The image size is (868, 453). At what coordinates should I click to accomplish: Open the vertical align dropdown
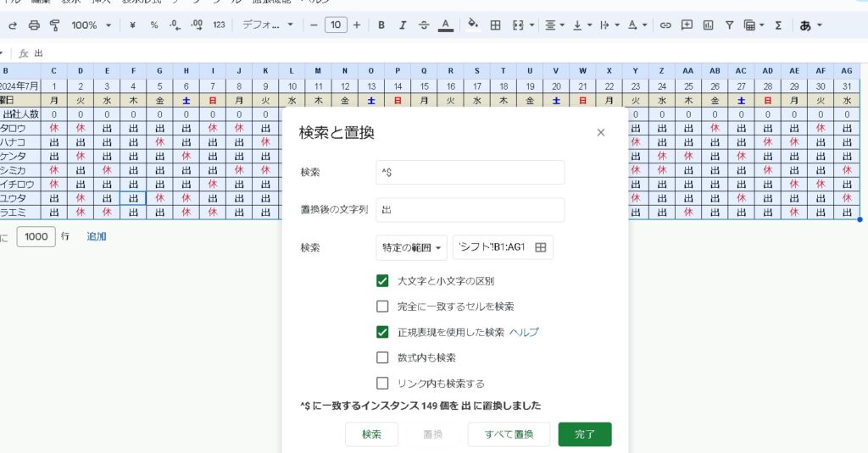point(581,25)
